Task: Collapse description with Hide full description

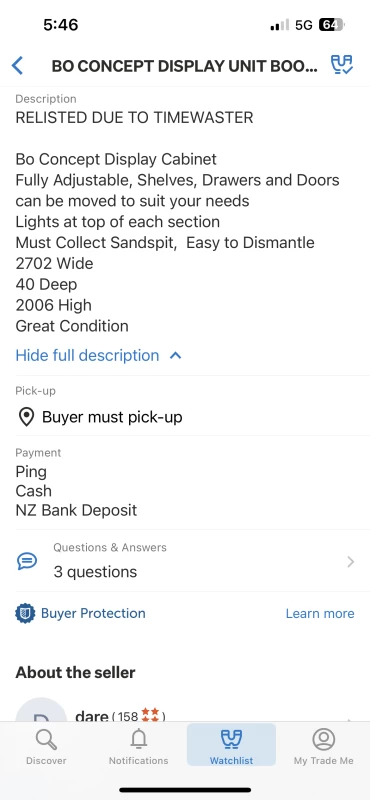Action: coord(87,355)
